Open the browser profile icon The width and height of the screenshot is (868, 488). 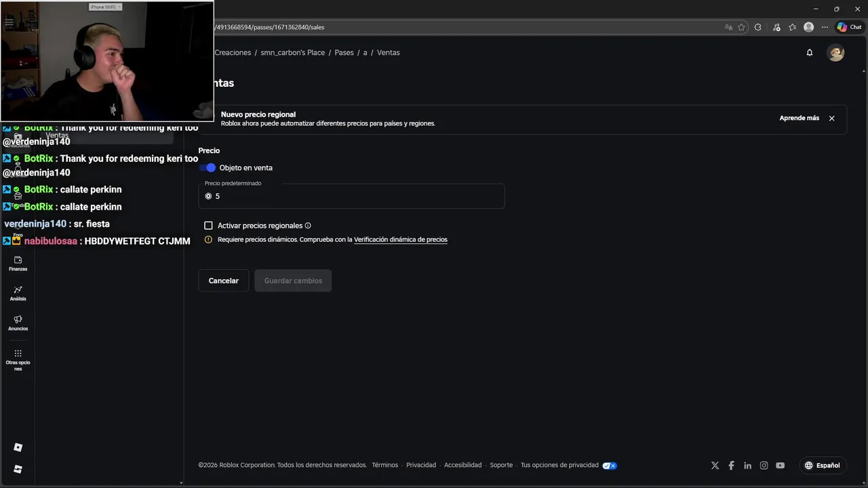click(x=808, y=27)
